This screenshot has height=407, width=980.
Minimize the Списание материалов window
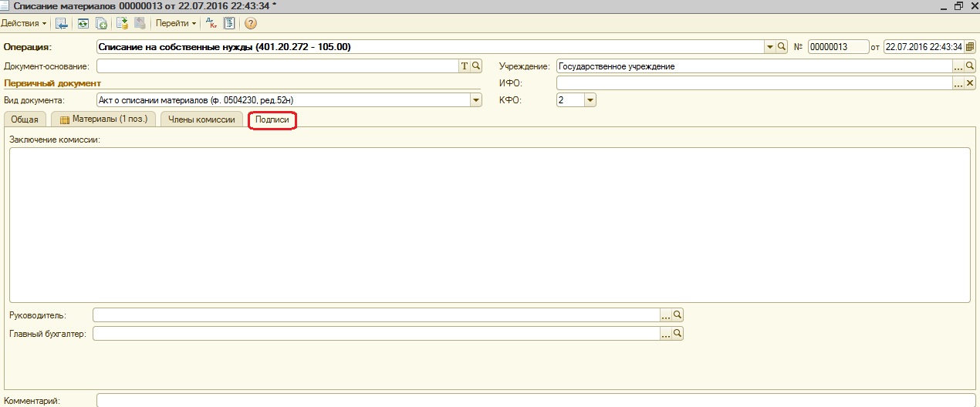point(944,6)
